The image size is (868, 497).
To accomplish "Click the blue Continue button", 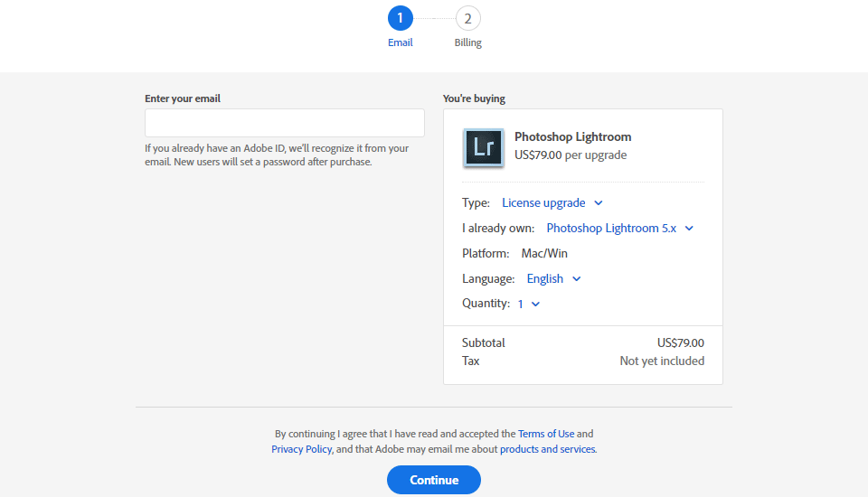I will (x=434, y=480).
